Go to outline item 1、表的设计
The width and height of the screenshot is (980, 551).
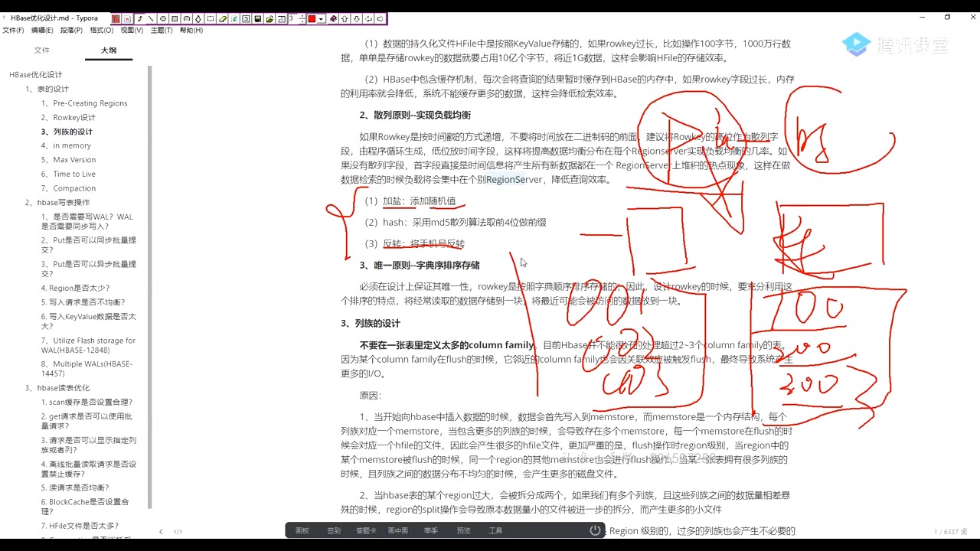(x=47, y=89)
